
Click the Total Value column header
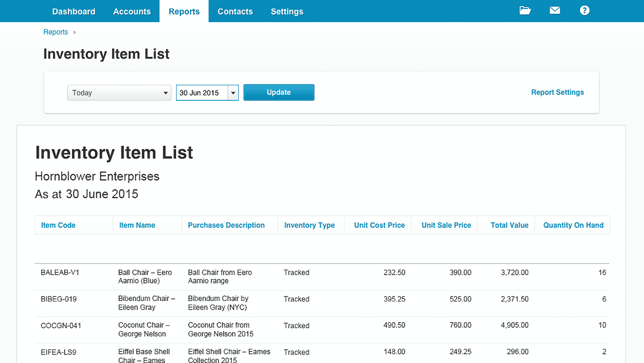coord(509,225)
